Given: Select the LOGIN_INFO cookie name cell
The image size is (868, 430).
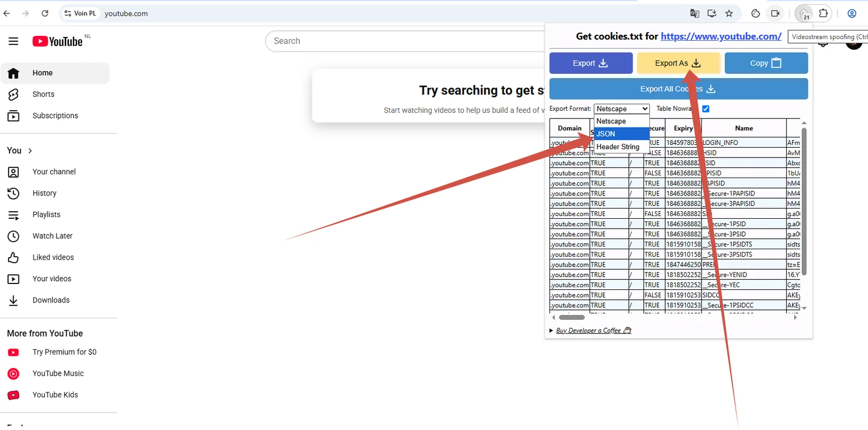Looking at the screenshot, I should [x=744, y=143].
